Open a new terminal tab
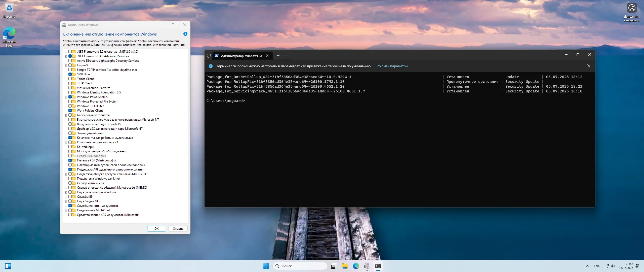 tap(278, 56)
